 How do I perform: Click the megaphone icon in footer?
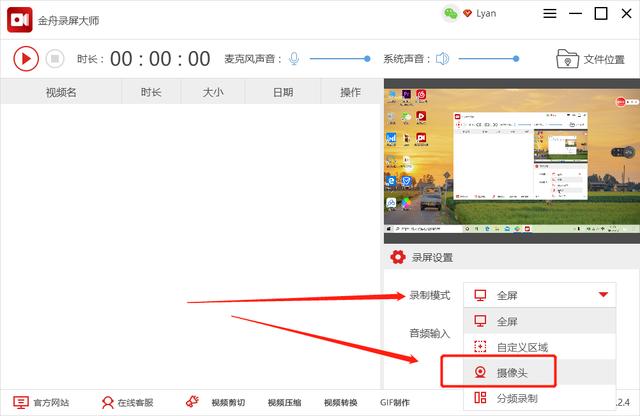coord(192,401)
